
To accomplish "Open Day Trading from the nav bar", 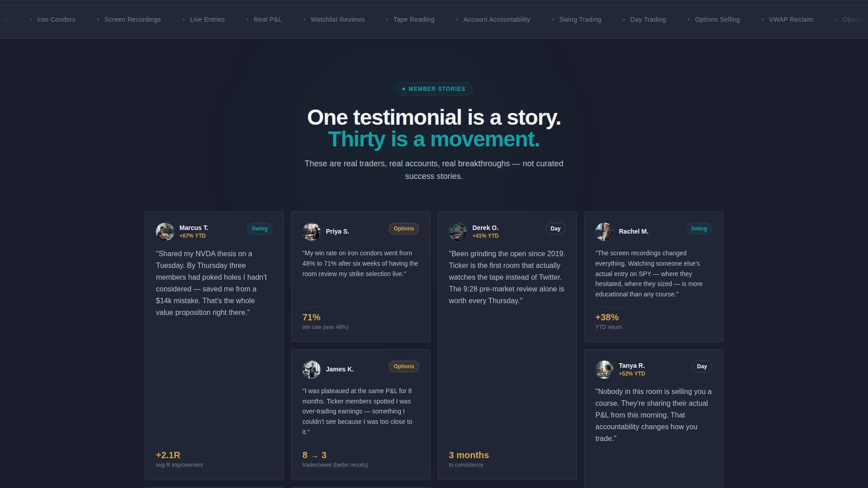I will tap(648, 19).
